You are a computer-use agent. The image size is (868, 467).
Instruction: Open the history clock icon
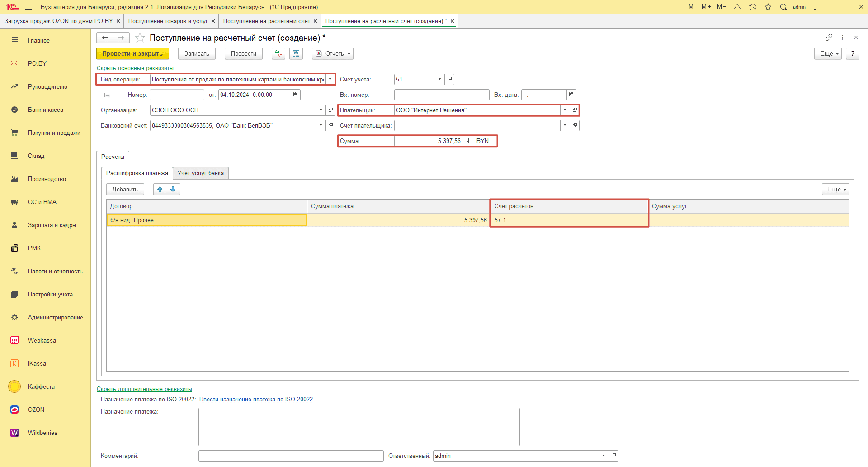point(753,7)
